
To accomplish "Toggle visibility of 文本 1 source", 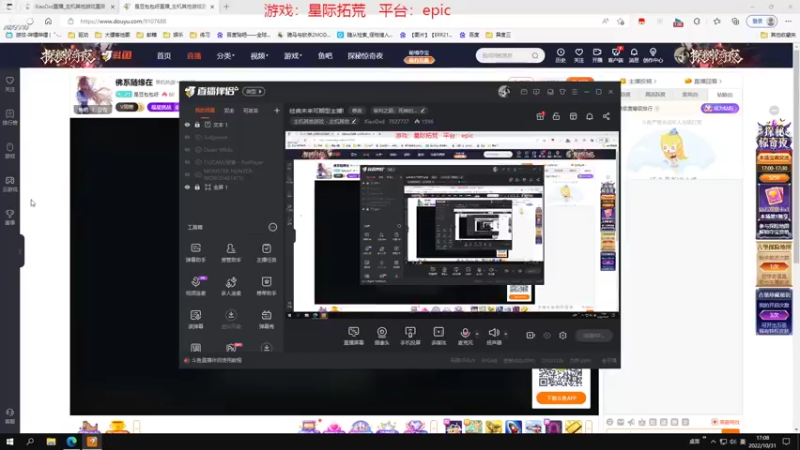I will (x=187, y=124).
